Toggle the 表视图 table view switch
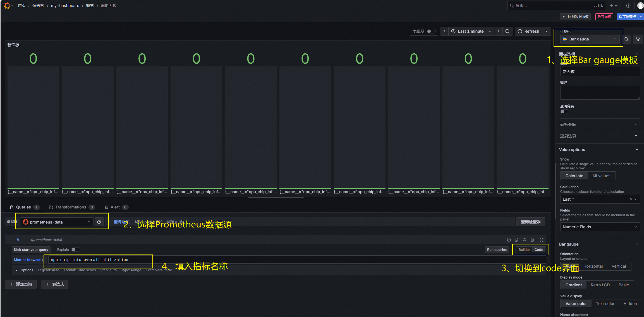 click(x=431, y=31)
